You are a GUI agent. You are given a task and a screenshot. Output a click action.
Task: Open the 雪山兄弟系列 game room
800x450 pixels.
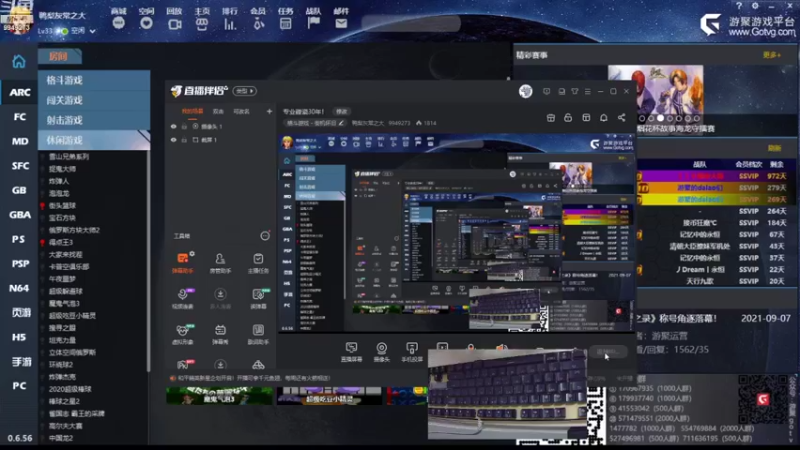point(69,157)
